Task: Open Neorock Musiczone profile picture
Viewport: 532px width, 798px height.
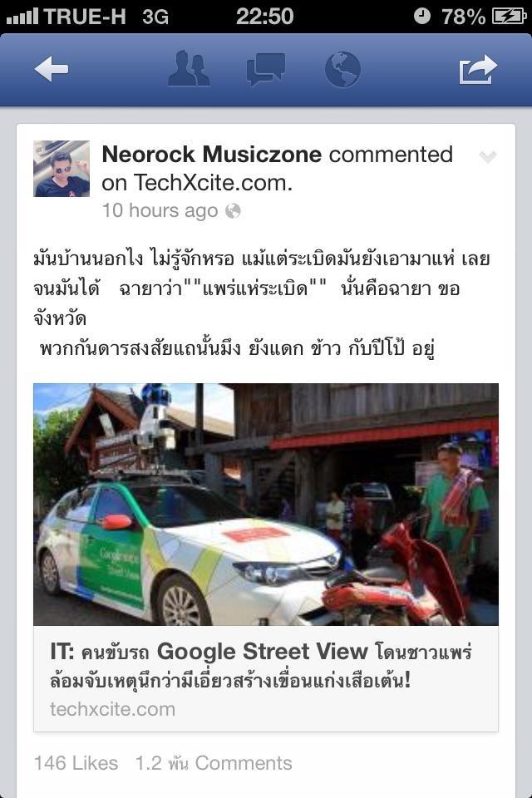Action: [x=62, y=169]
